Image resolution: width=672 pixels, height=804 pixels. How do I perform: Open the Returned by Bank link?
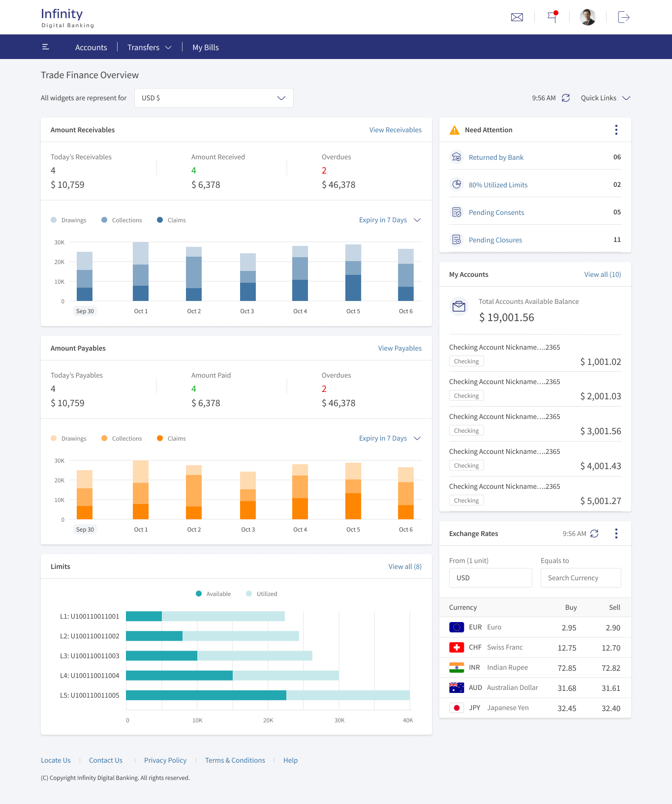point(496,157)
